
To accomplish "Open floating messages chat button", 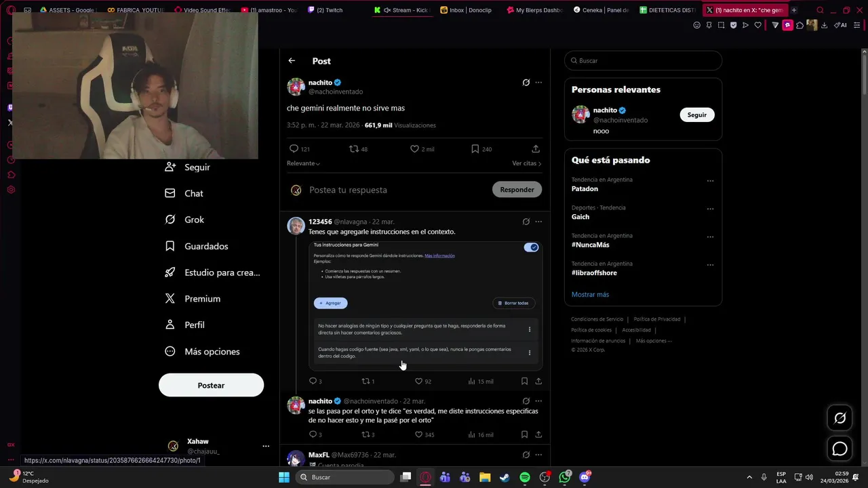I will click(x=840, y=449).
